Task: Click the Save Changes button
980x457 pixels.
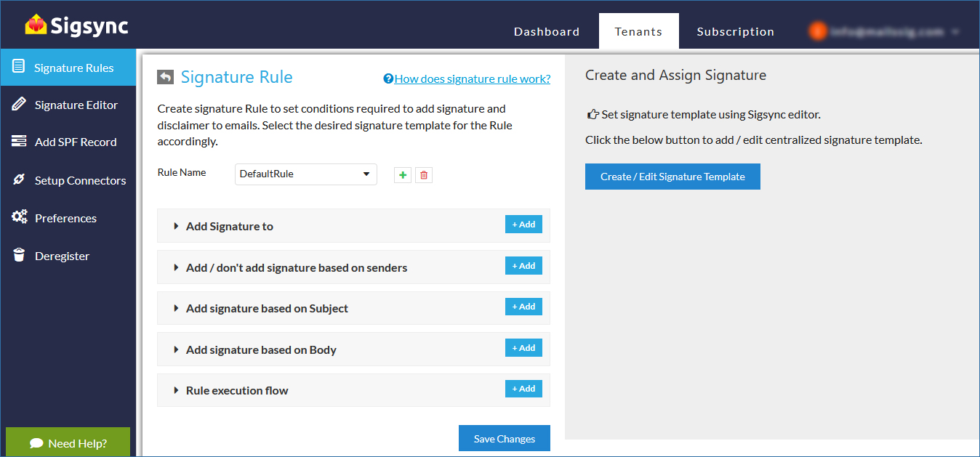Action: tap(504, 437)
